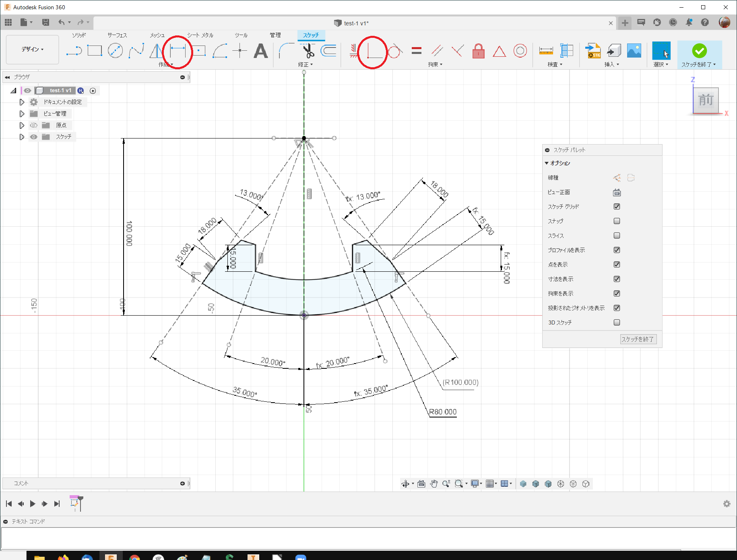Image resolution: width=737 pixels, height=560 pixels.
Task: Expand ドキュメントの設定 tree node
Action: (x=22, y=102)
